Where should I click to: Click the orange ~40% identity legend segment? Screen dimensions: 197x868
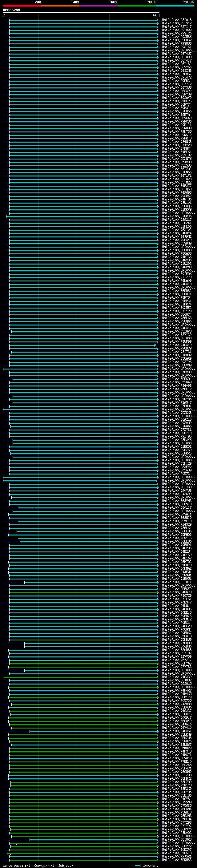click(60, 6)
